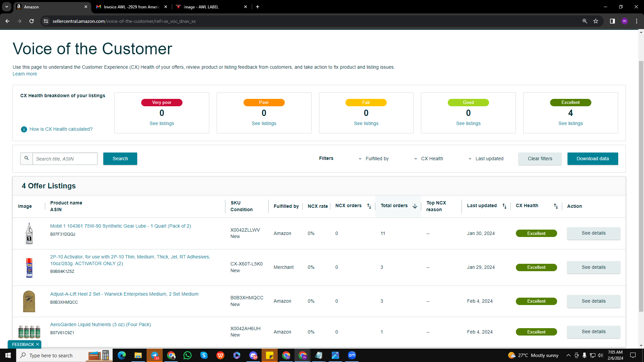Click the zoom magnifier icon in address bar
The image size is (644, 362).
pos(585,21)
